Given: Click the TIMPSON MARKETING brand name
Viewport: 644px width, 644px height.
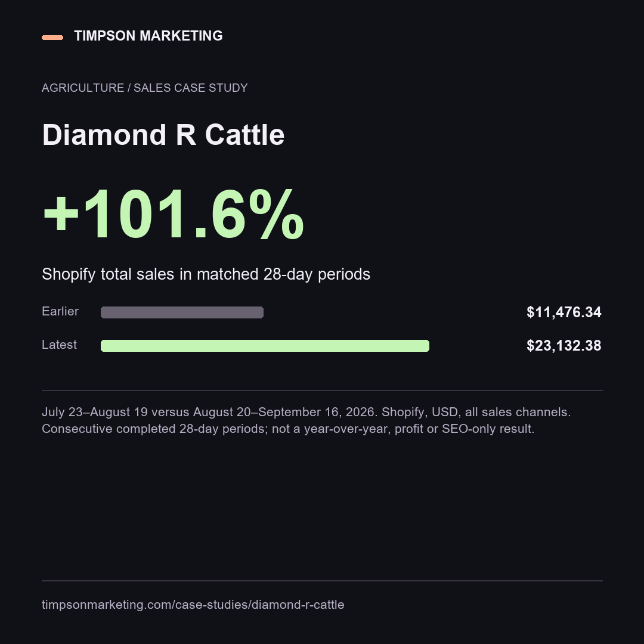Looking at the screenshot, I should [x=148, y=36].
